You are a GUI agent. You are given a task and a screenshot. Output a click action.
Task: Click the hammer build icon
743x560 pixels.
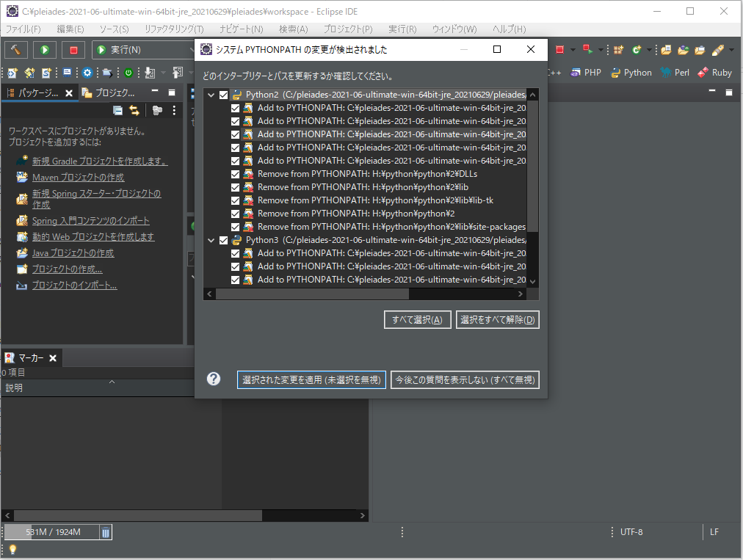(x=16, y=50)
